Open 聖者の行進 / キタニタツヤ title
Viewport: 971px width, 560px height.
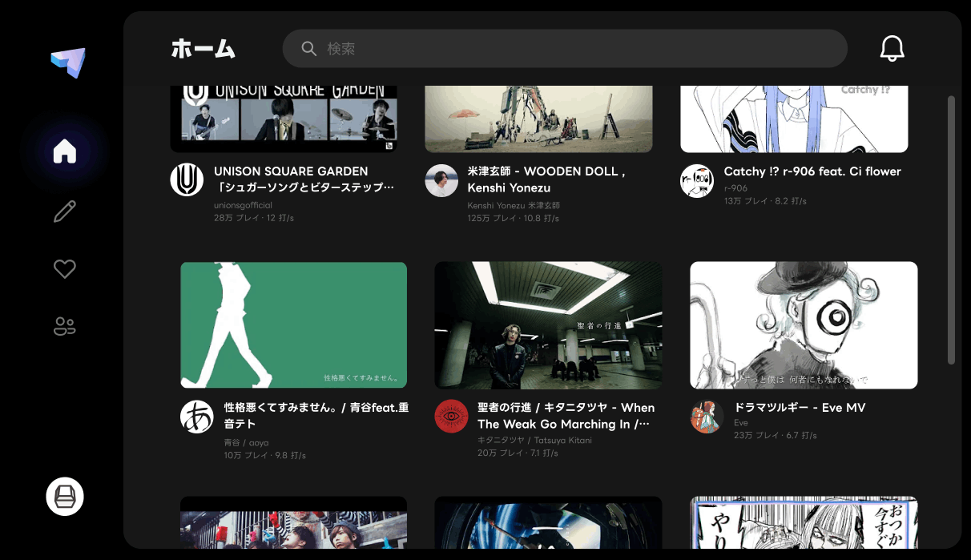[566, 415]
